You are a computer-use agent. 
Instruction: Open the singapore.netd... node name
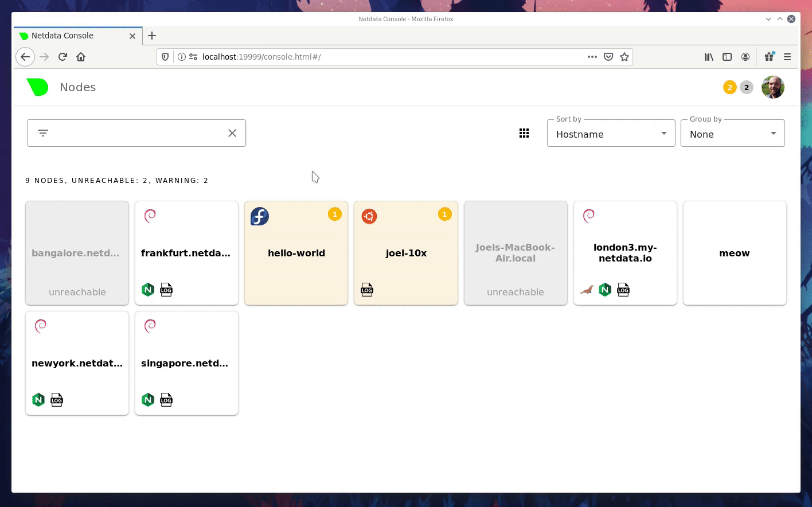(x=185, y=363)
